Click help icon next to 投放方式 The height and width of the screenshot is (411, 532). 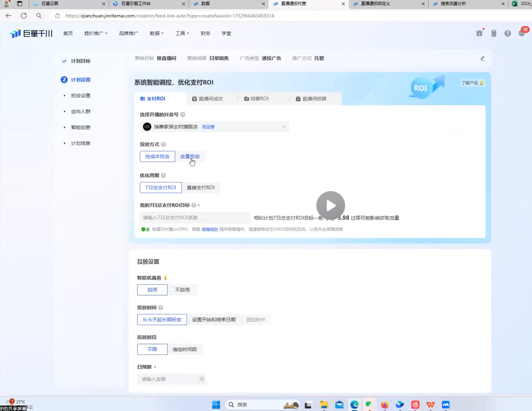[163, 144]
